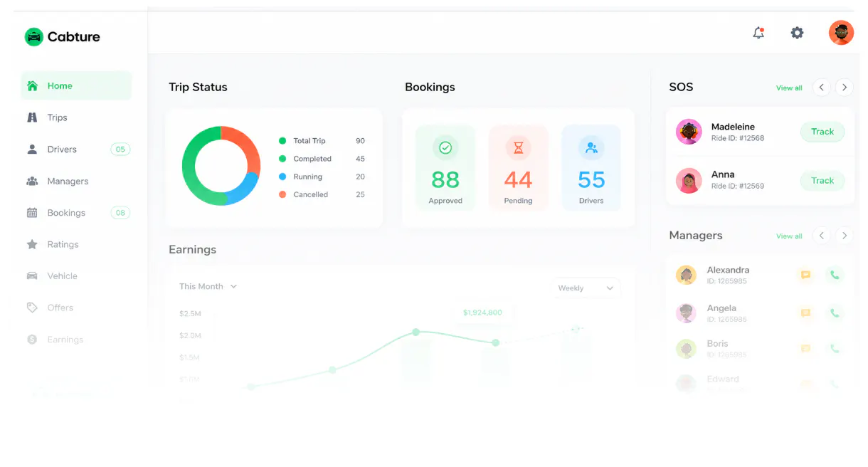868x467 pixels.
Task: Open the 88 Approved card
Action: coord(445,168)
